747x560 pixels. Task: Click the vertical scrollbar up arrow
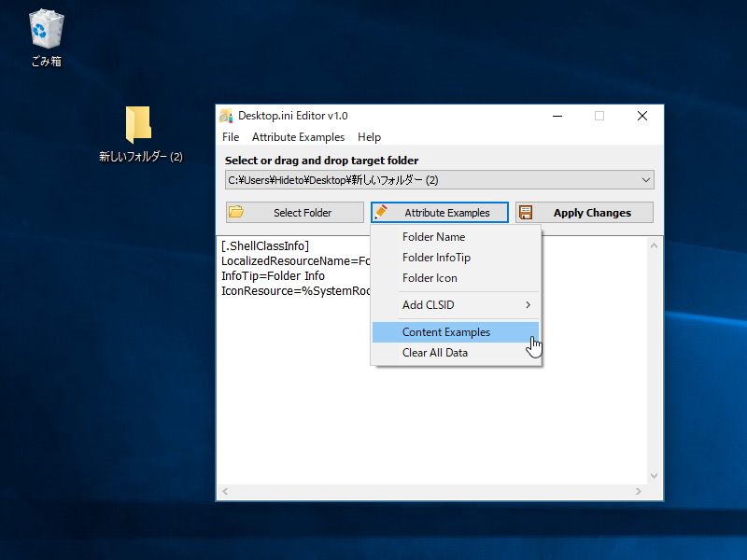tap(655, 245)
